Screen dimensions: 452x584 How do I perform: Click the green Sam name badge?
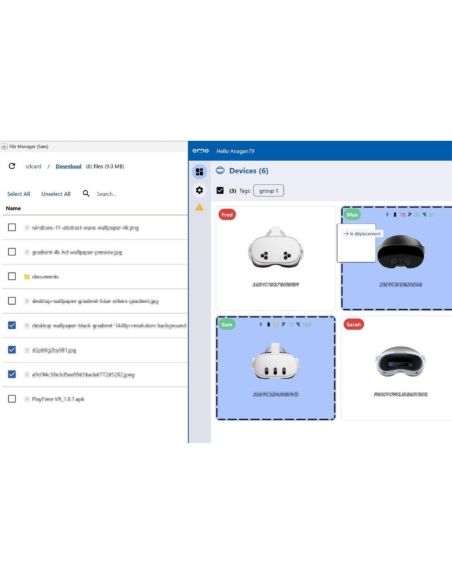pyautogui.click(x=227, y=324)
